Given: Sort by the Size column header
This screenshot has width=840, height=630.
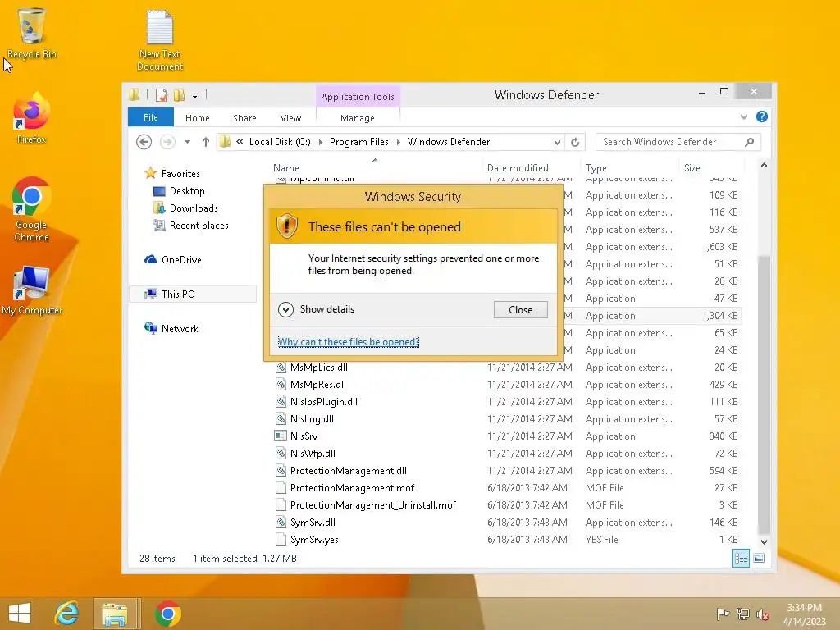Looking at the screenshot, I should point(712,167).
